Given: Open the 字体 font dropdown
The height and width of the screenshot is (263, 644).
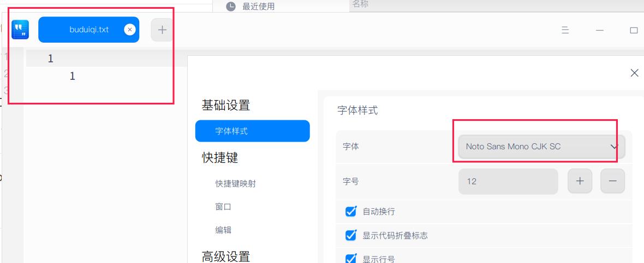Looking at the screenshot, I should [542, 147].
